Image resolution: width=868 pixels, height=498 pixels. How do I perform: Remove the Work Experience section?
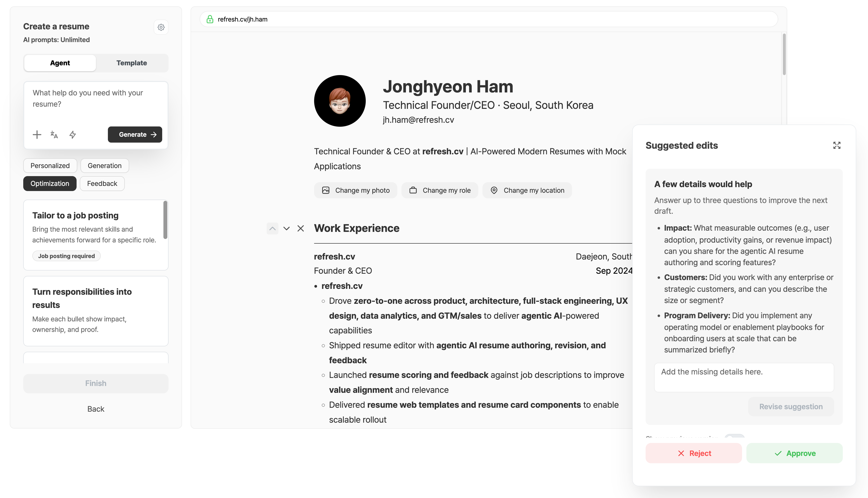click(301, 228)
